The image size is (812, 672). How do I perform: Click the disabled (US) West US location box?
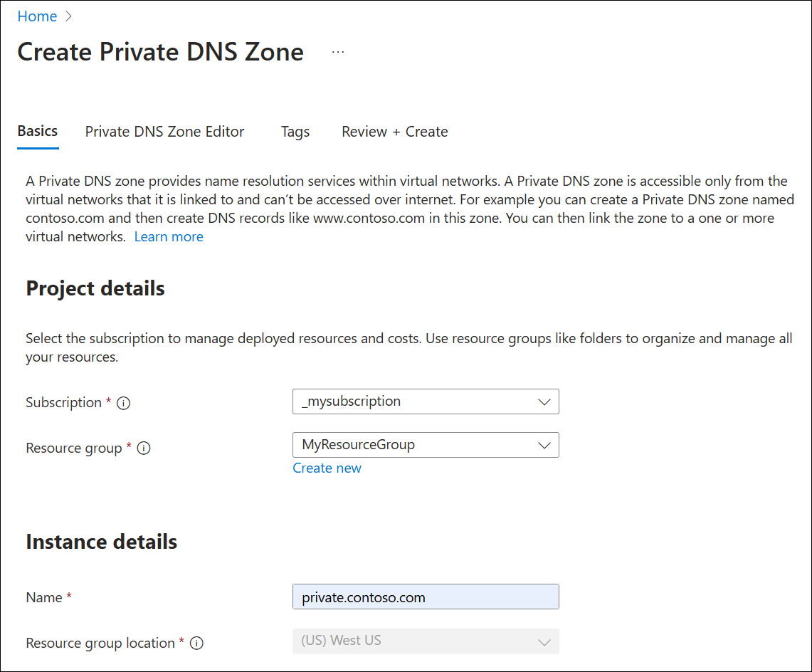click(x=426, y=641)
